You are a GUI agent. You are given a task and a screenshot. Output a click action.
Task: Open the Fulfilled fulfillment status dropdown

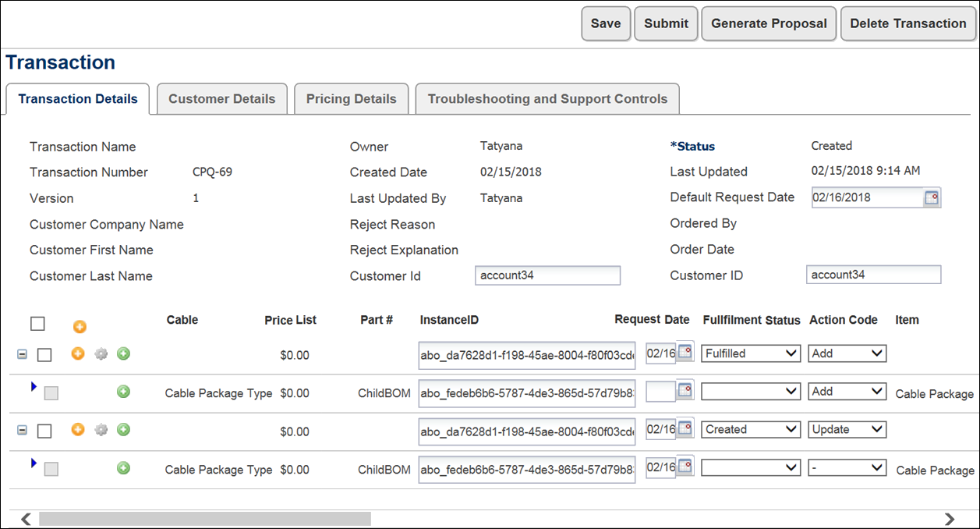coord(750,353)
